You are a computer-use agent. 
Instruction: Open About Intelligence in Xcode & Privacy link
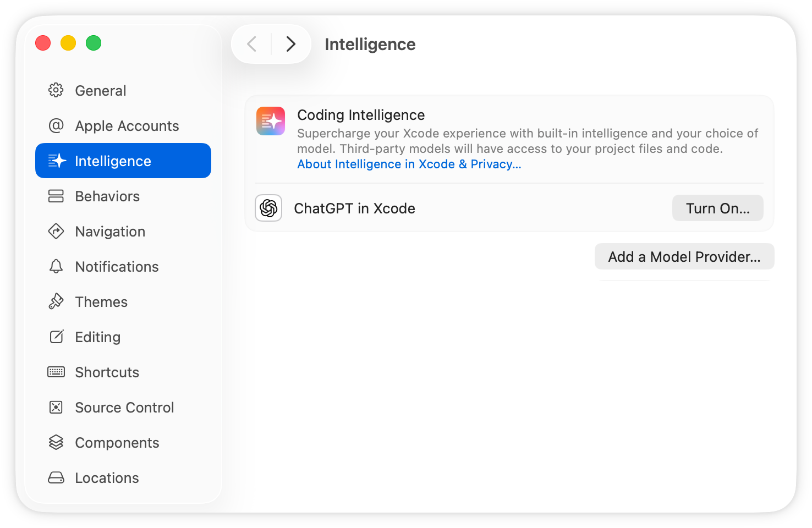click(409, 164)
